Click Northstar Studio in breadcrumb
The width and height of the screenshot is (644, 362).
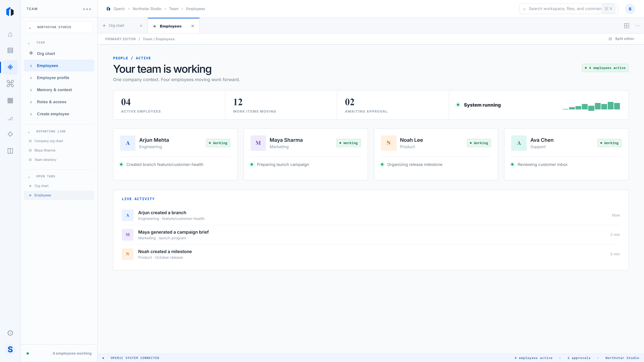click(147, 9)
